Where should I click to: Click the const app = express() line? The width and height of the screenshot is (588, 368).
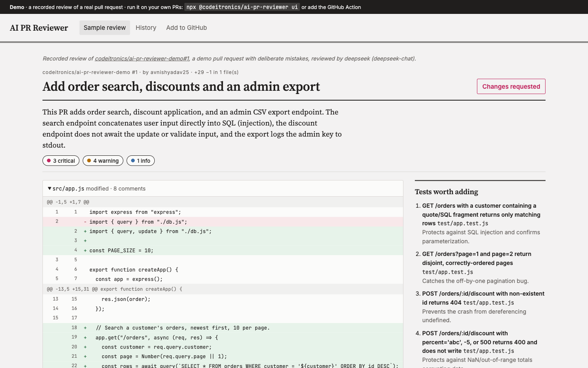223,279
